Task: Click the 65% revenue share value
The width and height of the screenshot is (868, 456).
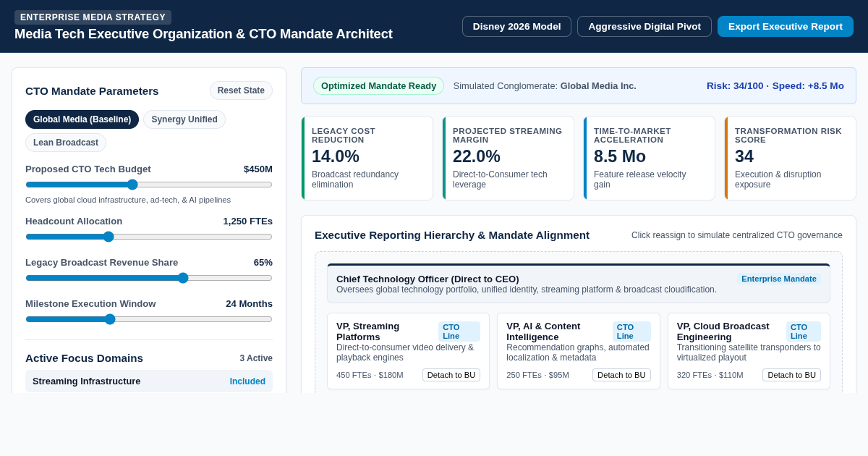Action: tap(263, 262)
